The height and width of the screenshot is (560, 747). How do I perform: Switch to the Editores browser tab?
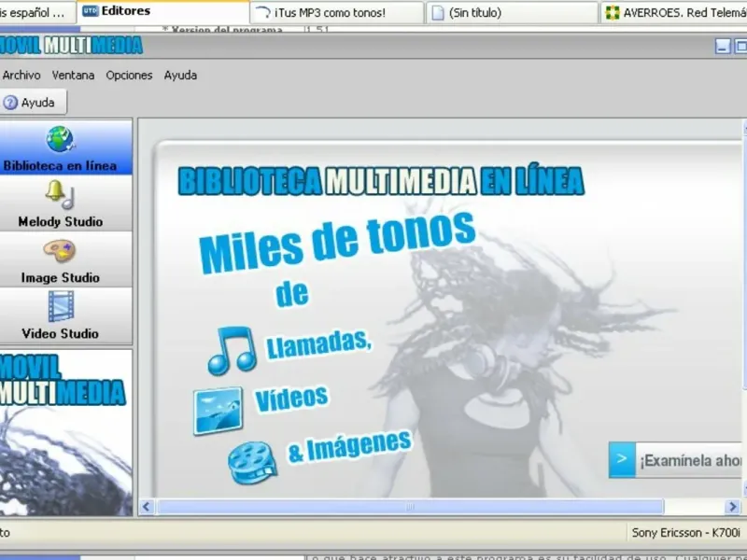tap(162, 12)
